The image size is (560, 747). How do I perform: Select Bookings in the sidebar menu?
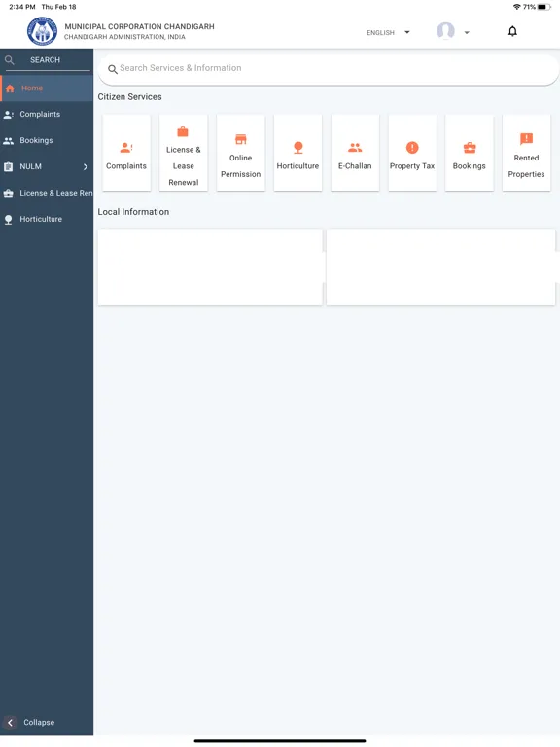[47, 140]
